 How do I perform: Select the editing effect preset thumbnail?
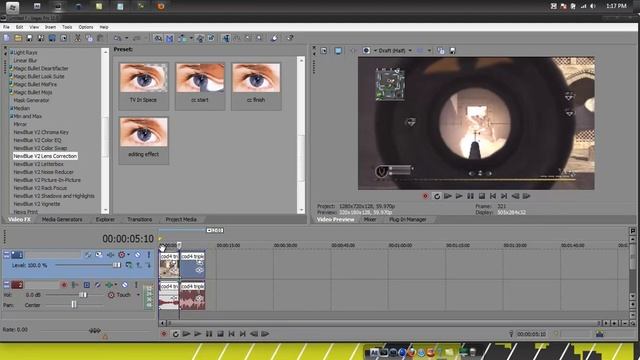[x=143, y=140]
